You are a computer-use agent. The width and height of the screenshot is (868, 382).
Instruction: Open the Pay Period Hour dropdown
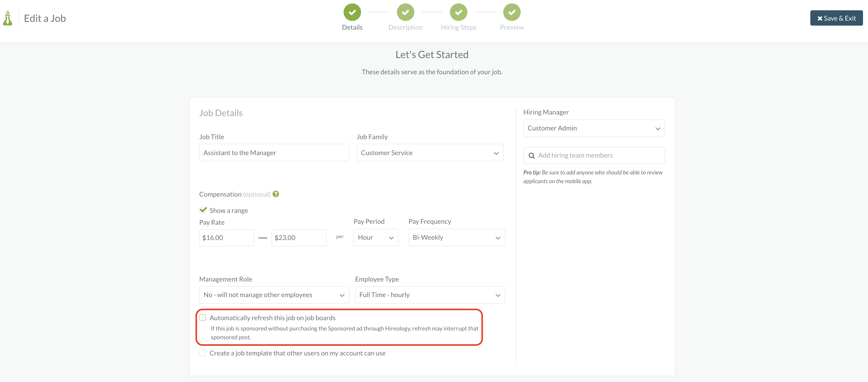[376, 238]
